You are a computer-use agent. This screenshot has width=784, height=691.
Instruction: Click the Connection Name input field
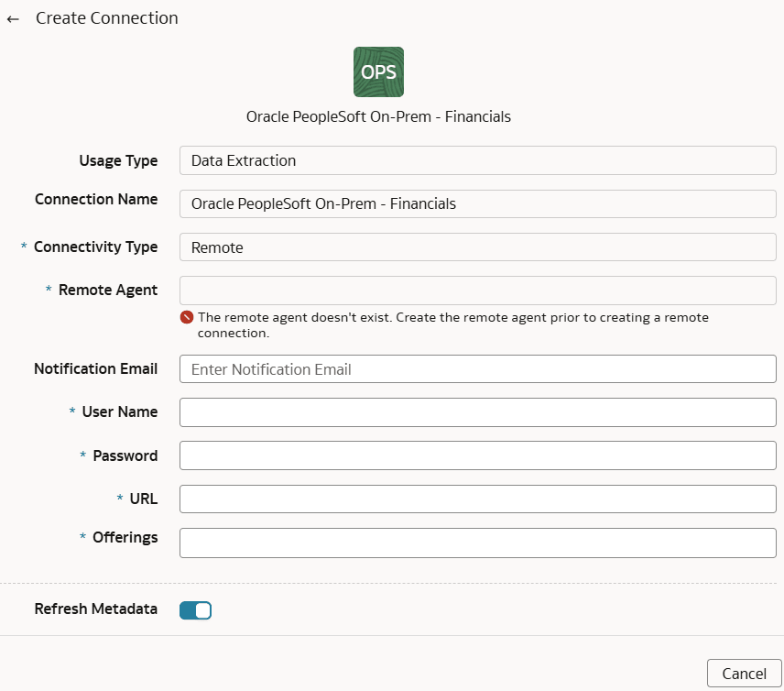(x=477, y=203)
